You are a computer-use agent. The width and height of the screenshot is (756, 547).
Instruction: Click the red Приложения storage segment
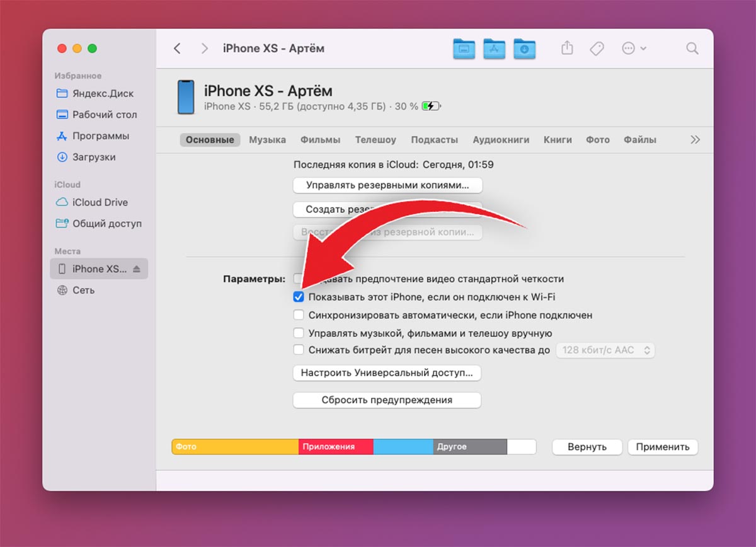[336, 447]
